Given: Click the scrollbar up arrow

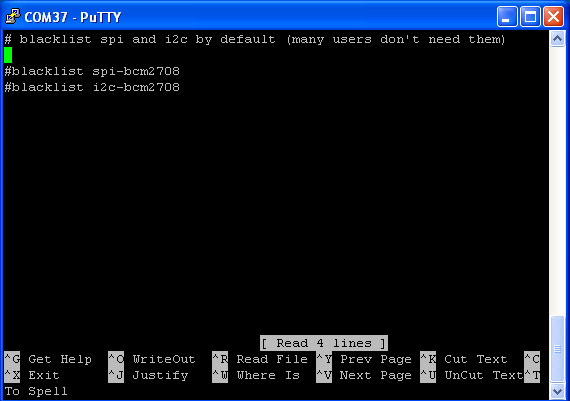Looking at the screenshot, I should click(x=558, y=39).
